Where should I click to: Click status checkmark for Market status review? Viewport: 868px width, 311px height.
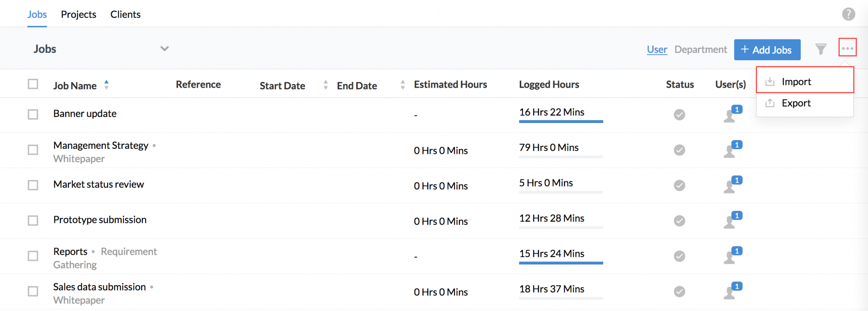point(679,186)
